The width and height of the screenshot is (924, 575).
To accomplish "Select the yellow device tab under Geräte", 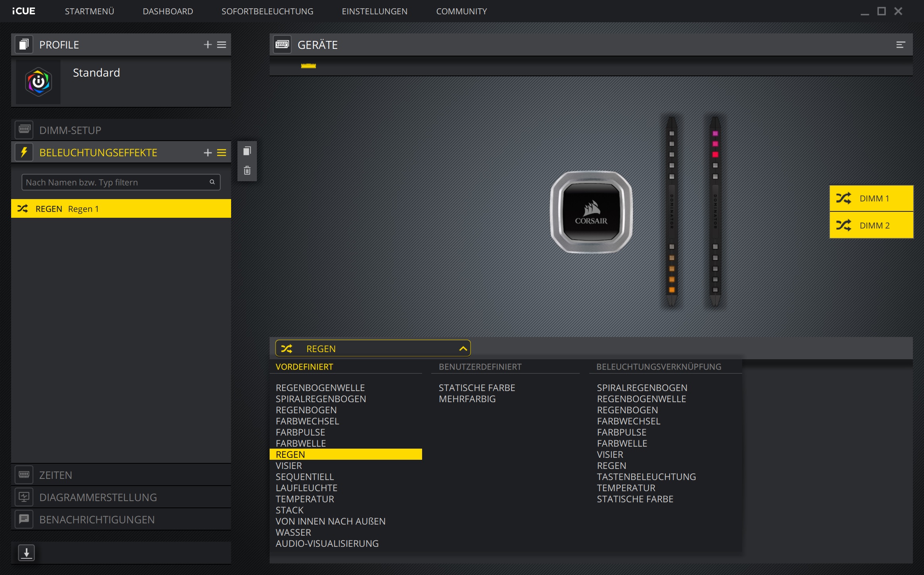I will (308, 66).
